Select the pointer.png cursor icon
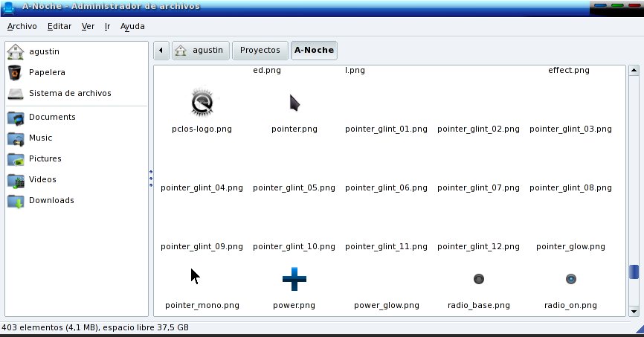The width and height of the screenshot is (644, 337). (x=294, y=103)
